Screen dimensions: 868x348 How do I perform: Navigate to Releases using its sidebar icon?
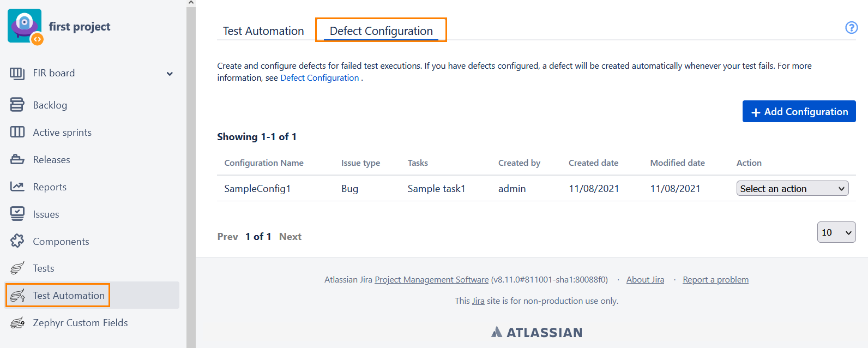(18, 159)
